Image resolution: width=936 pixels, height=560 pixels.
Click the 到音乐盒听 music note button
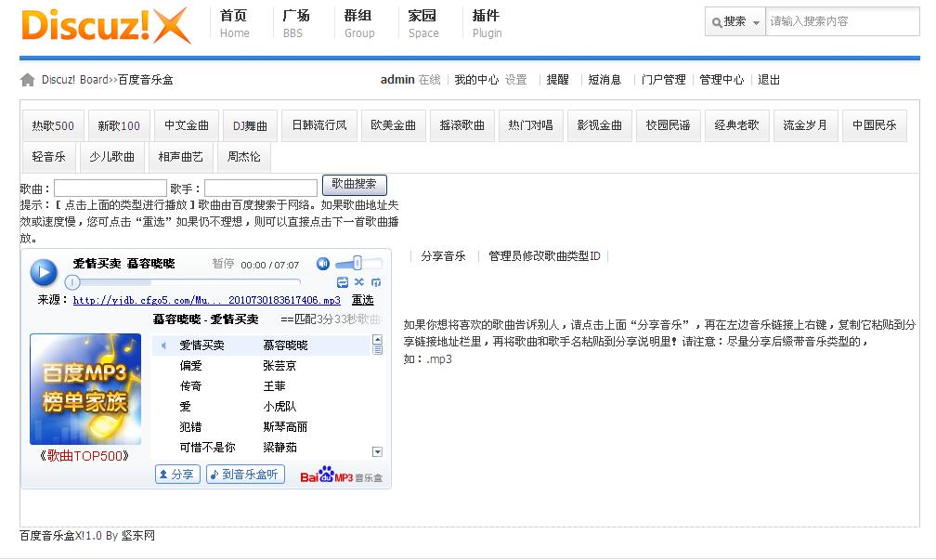[243, 475]
